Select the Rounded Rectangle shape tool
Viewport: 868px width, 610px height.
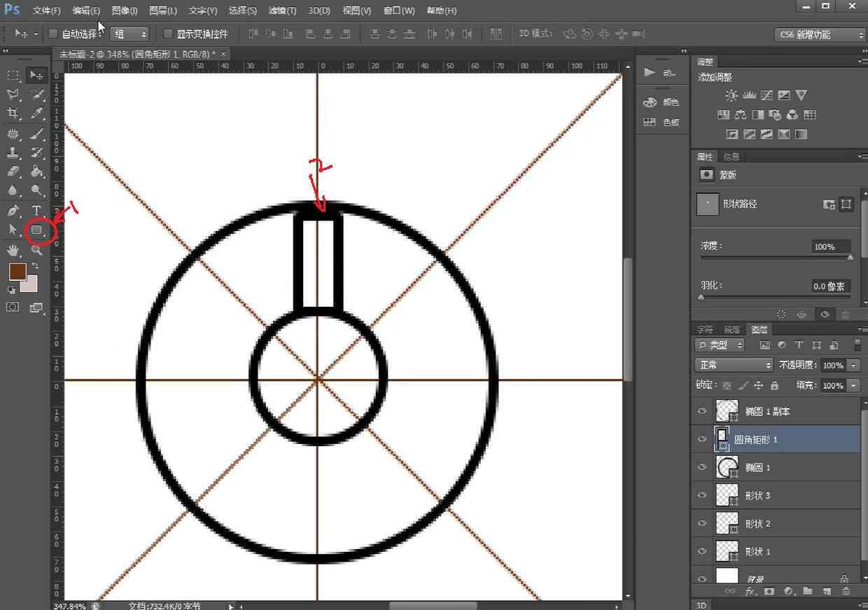point(37,230)
